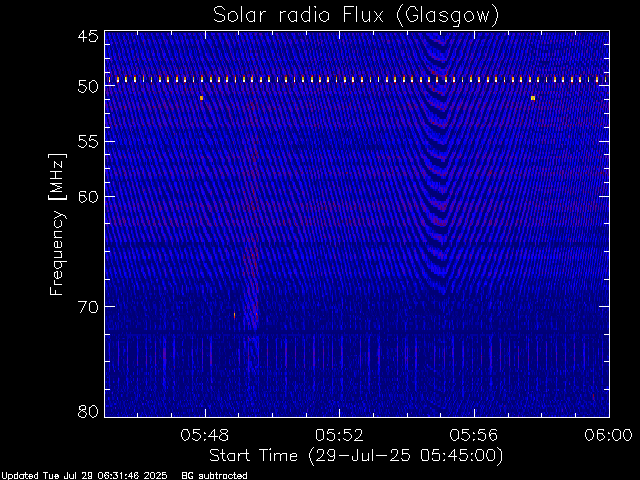Click the small orange mark near 71 MHz at 05:49

point(234,315)
